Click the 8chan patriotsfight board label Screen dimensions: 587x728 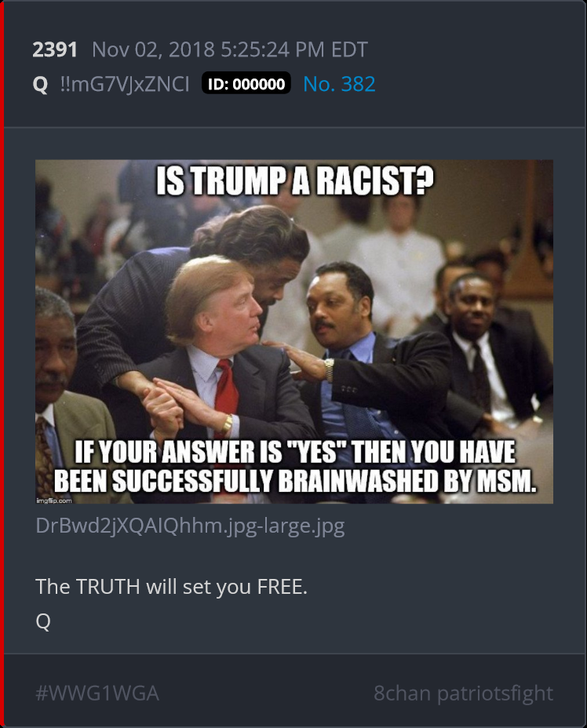(463, 693)
